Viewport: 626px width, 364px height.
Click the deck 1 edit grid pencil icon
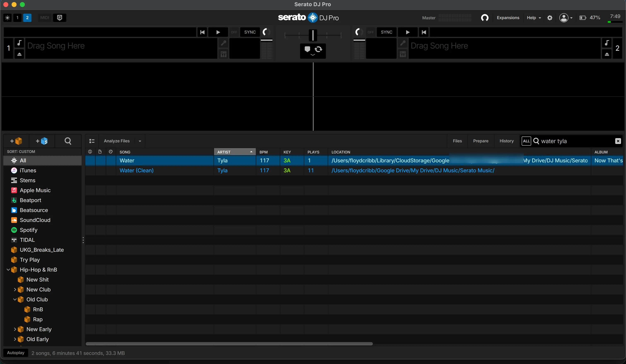[223, 43]
